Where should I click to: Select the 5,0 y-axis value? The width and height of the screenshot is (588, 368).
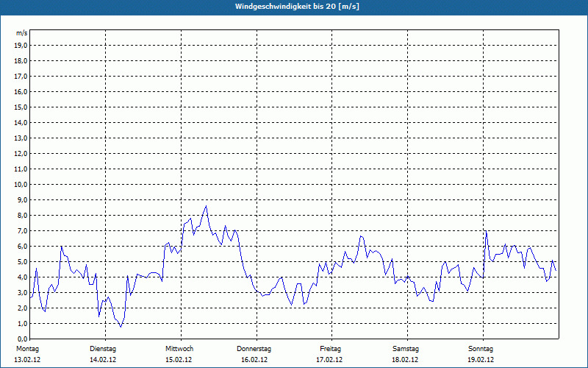[x=23, y=262]
